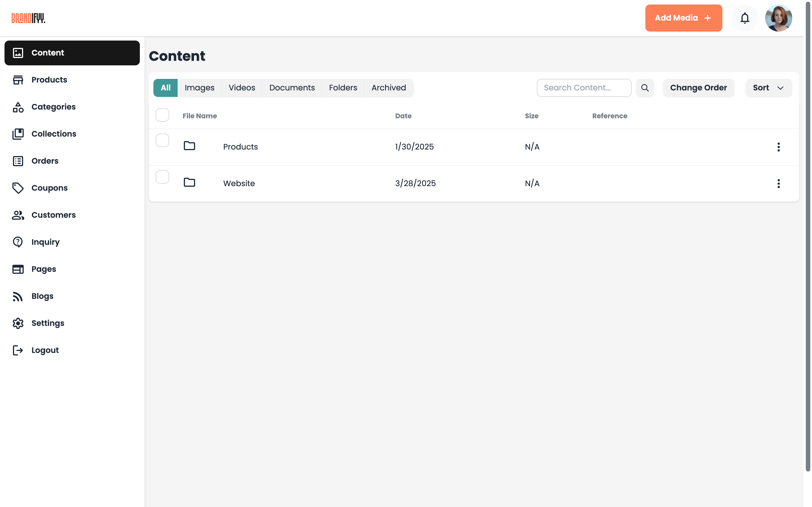Click the Add Media button
This screenshot has height=507, width=812.
click(x=683, y=18)
